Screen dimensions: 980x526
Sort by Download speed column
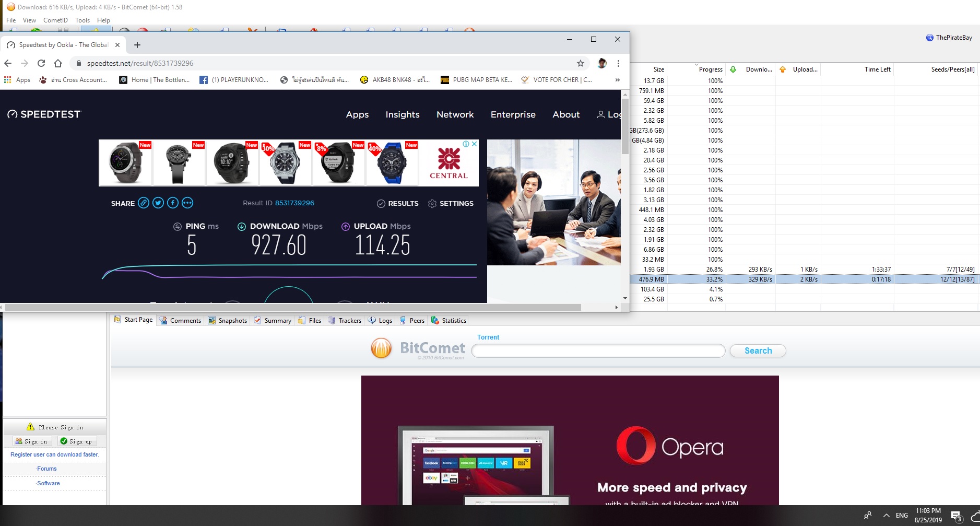coord(751,69)
